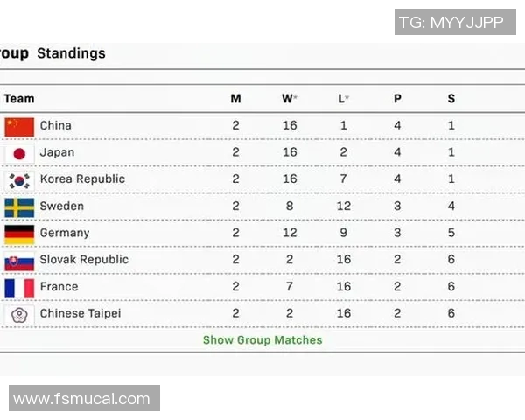Viewport: 525px width, 420px height.
Task: Click the China flag icon
Action: 19,126
